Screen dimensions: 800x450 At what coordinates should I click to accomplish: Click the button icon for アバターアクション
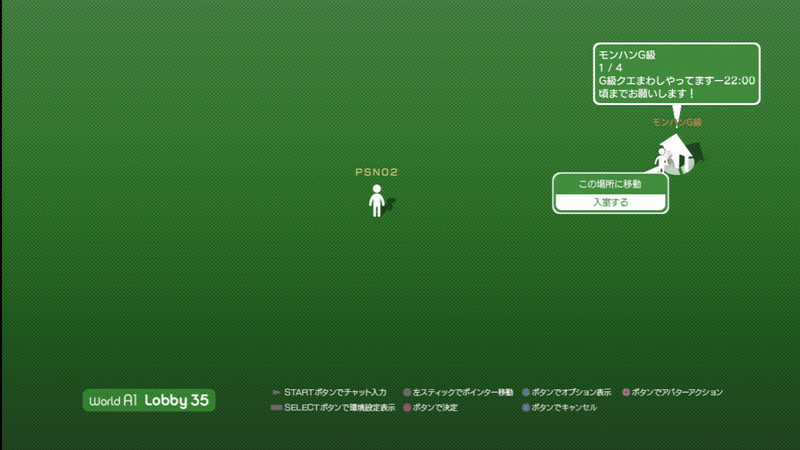click(626, 393)
